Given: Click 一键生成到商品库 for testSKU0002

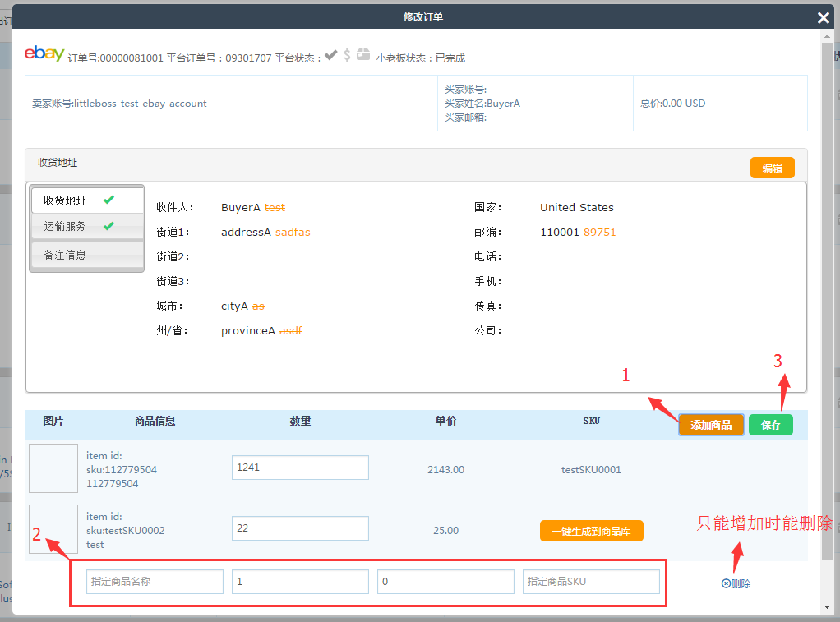Looking at the screenshot, I should 591,531.
